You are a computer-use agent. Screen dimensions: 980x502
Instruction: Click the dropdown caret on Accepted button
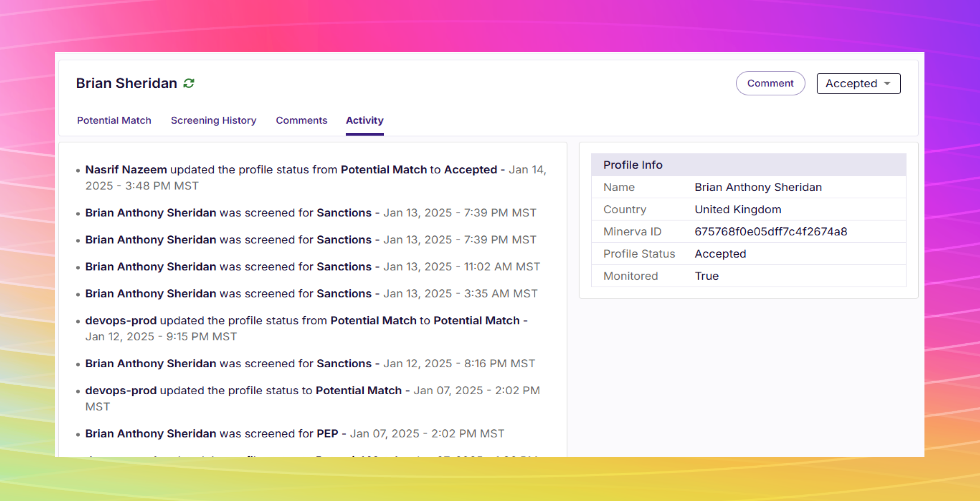887,84
